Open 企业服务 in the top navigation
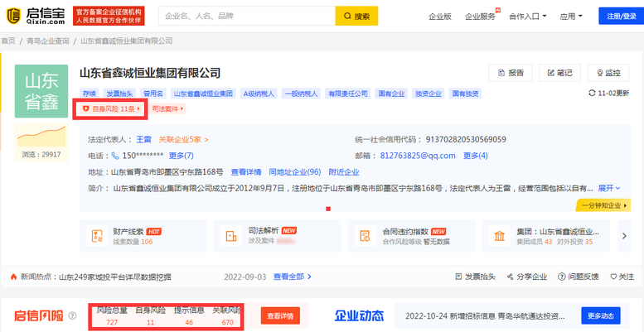The width and height of the screenshot is (644, 332). 480,17
